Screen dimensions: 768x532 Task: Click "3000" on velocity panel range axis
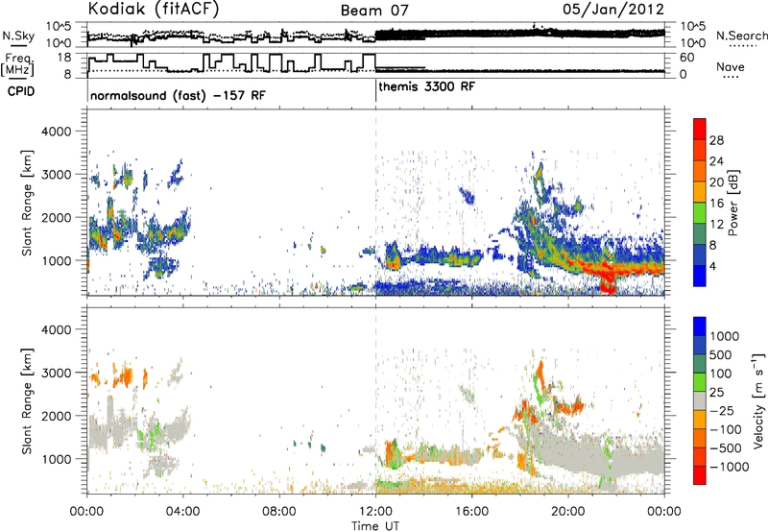click(x=57, y=373)
